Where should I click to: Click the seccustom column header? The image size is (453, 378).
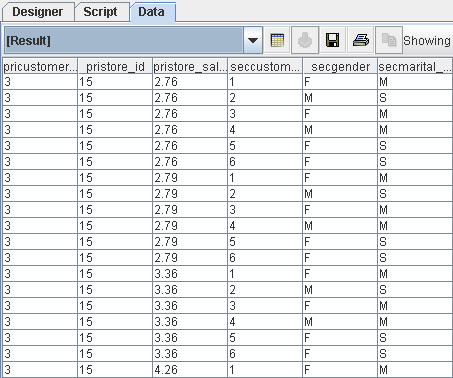pos(265,66)
